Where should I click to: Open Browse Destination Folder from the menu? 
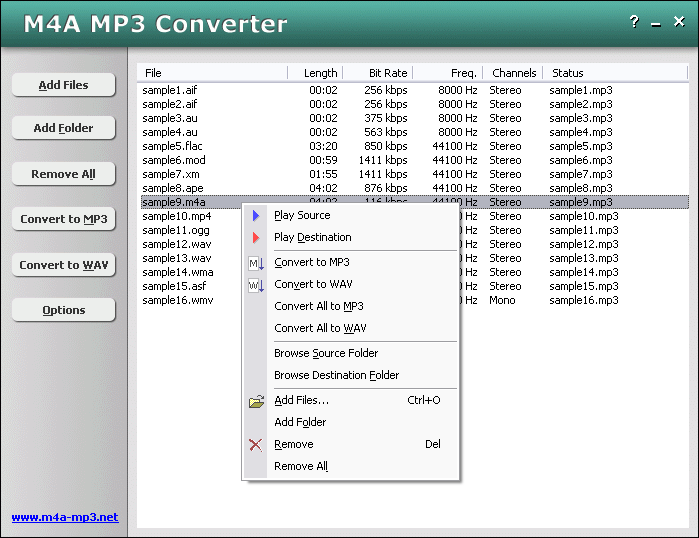coord(351,375)
